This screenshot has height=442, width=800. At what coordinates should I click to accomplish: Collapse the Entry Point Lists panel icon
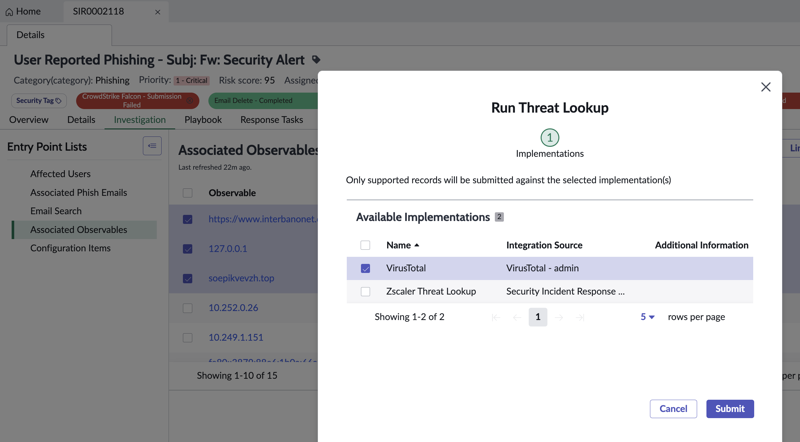click(152, 146)
